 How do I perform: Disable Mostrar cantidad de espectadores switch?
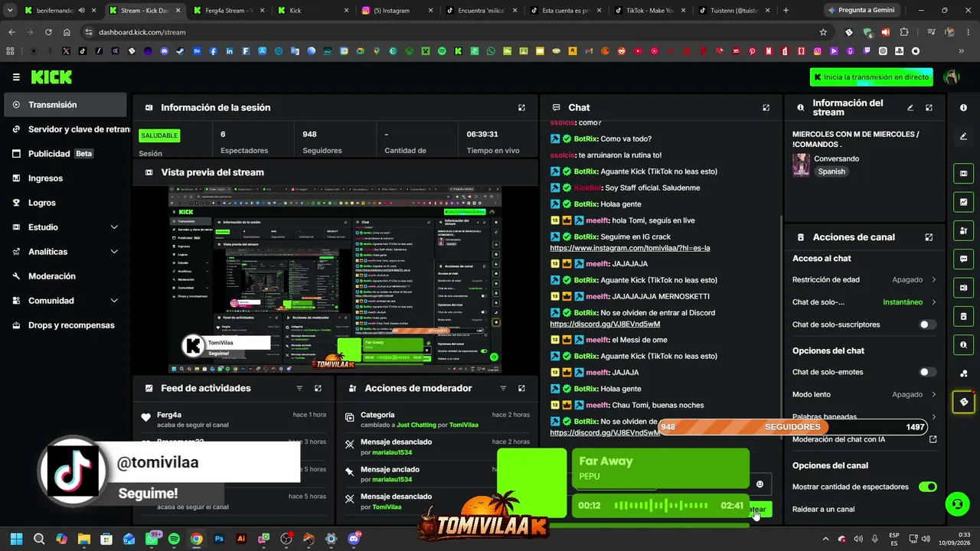point(927,487)
